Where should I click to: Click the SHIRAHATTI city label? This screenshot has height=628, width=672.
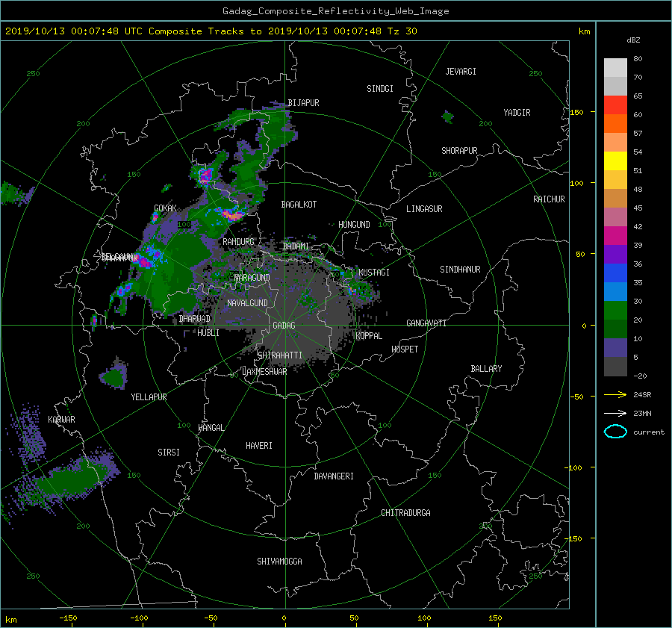point(280,355)
